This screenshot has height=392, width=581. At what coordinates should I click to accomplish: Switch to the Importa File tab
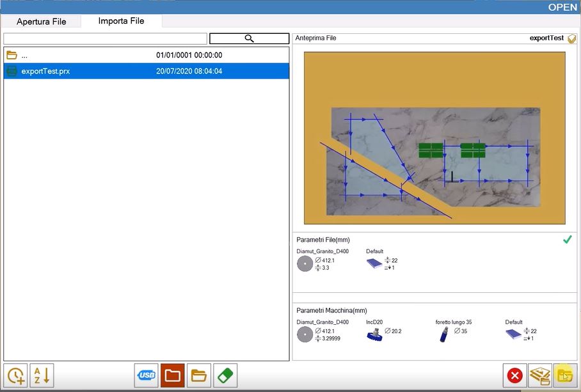[121, 20]
